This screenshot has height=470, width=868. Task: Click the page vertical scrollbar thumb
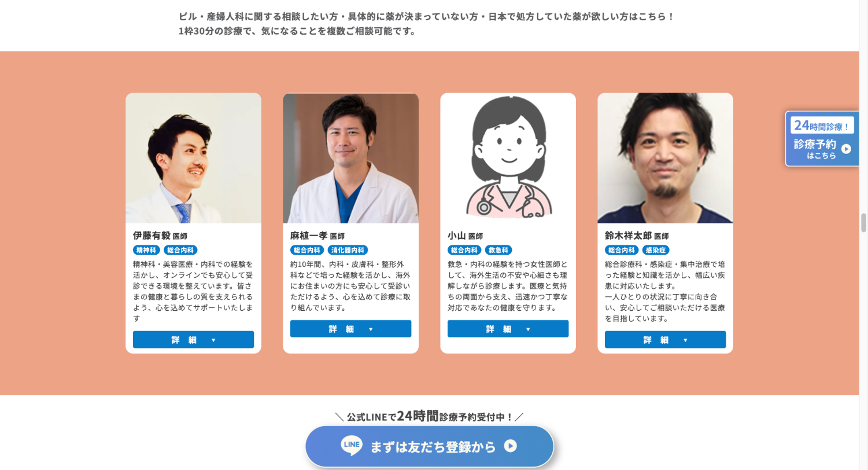point(863,223)
